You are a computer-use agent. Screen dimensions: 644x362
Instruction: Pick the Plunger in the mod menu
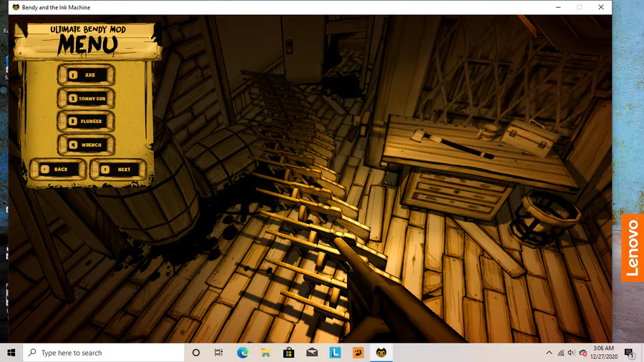click(86, 121)
